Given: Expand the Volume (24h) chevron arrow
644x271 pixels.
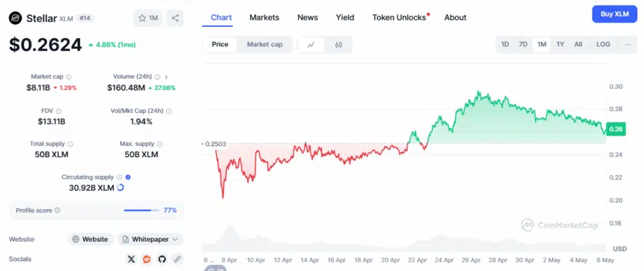Looking at the screenshot, I should click(166, 77).
